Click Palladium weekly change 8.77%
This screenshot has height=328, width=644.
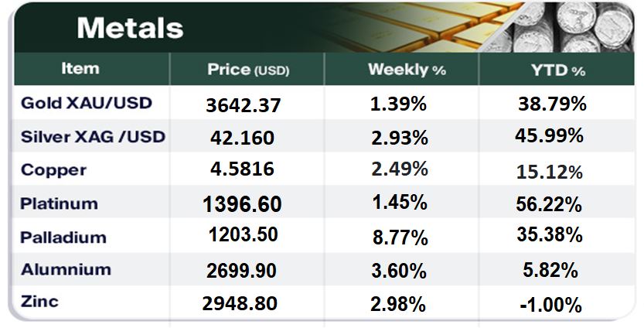tap(398, 237)
